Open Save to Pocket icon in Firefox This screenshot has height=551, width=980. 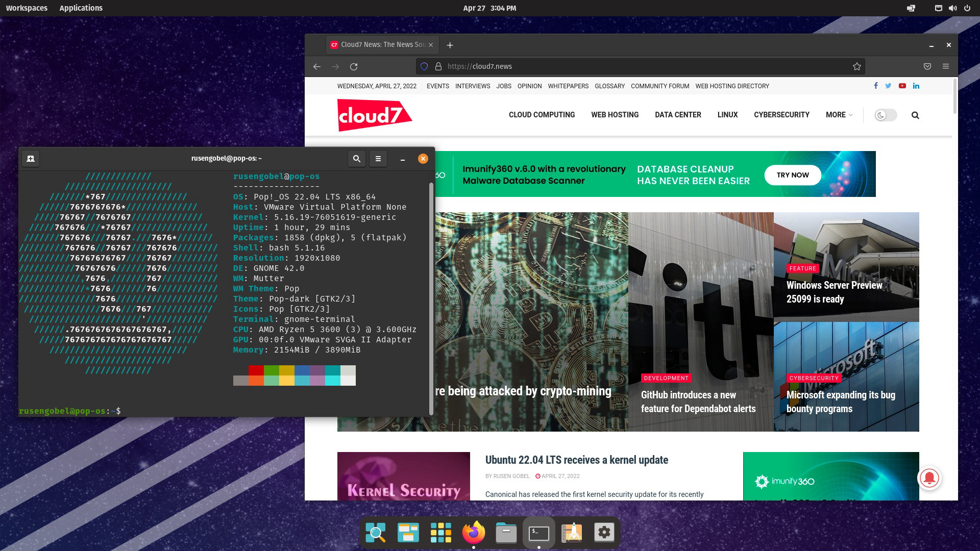pyautogui.click(x=927, y=66)
